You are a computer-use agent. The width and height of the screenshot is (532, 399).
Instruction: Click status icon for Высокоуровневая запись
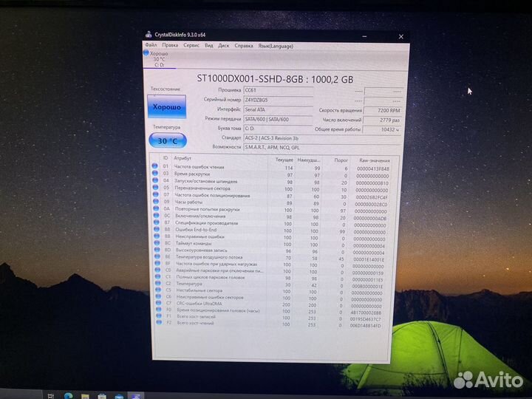(x=157, y=250)
